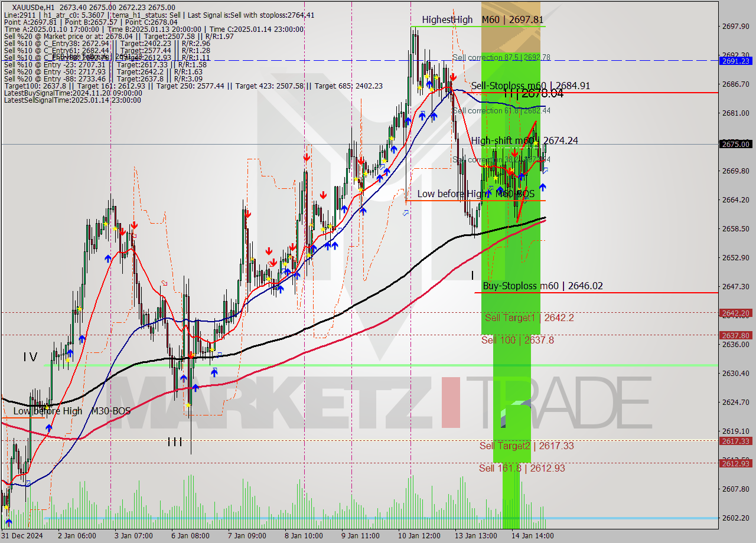
Task: Click the 2 Jan 06:00 time axis label
Action: point(77,536)
